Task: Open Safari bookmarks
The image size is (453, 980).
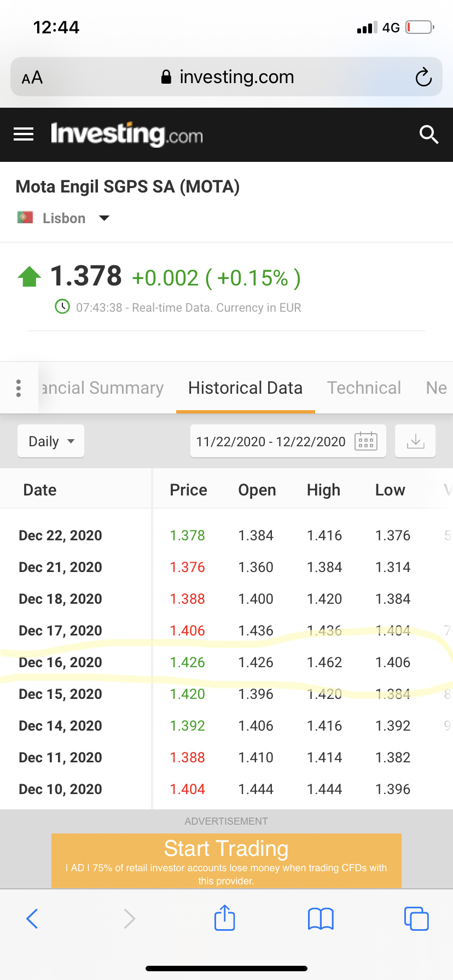Action: point(321,918)
